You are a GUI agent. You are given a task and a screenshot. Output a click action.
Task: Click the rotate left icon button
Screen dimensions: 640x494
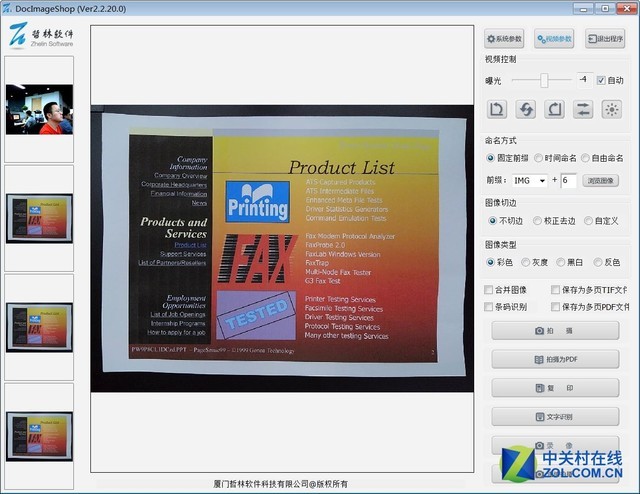(x=498, y=110)
